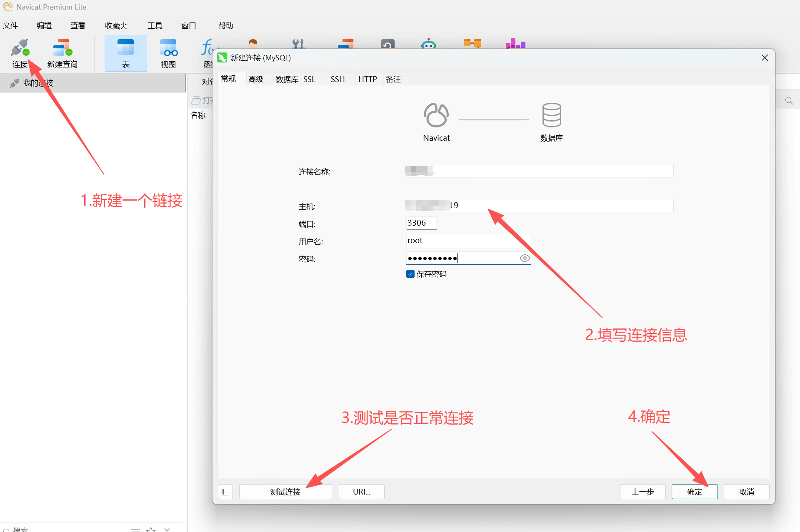Screen dimensions: 800x532
Task: Uncheck the 保存密码 checkbox
Action: [x=410, y=274]
